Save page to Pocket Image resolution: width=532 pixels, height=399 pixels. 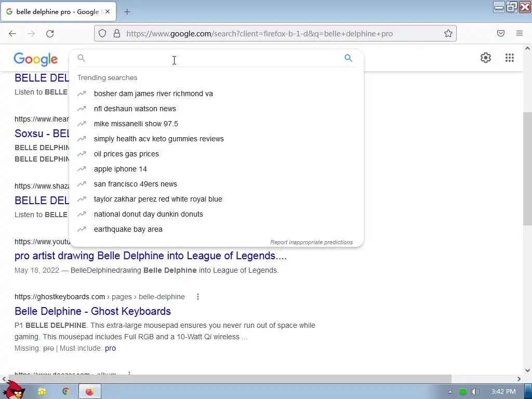click(x=500, y=33)
